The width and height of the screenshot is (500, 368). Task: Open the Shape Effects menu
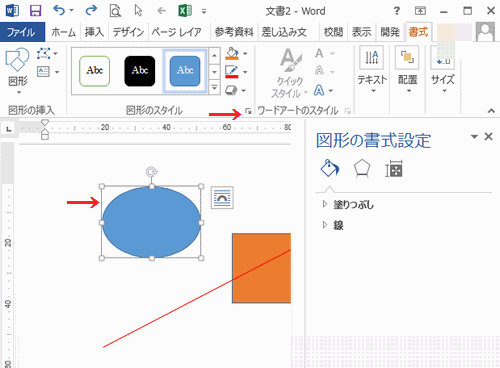235,90
